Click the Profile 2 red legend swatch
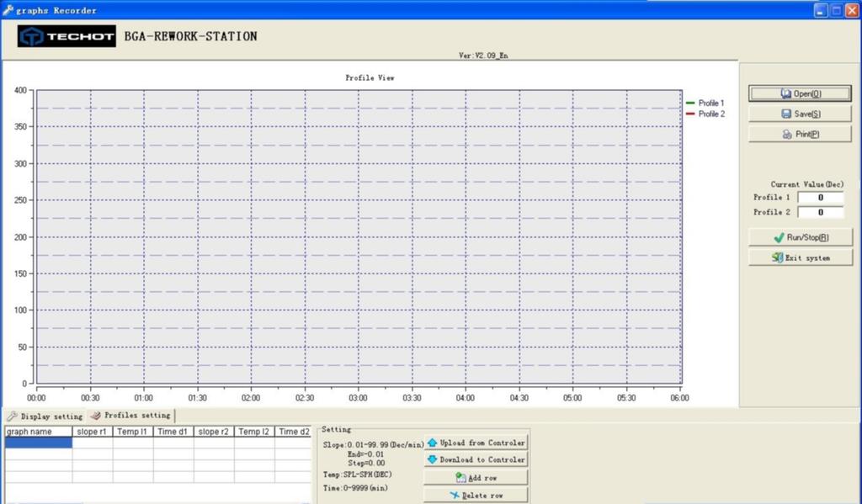 pyautogui.click(x=690, y=114)
